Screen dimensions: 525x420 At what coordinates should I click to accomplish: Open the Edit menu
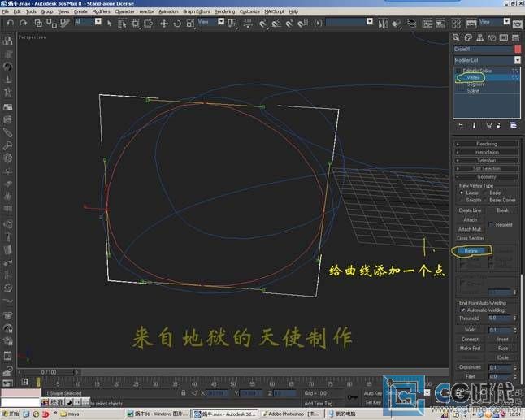tap(17, 11)
